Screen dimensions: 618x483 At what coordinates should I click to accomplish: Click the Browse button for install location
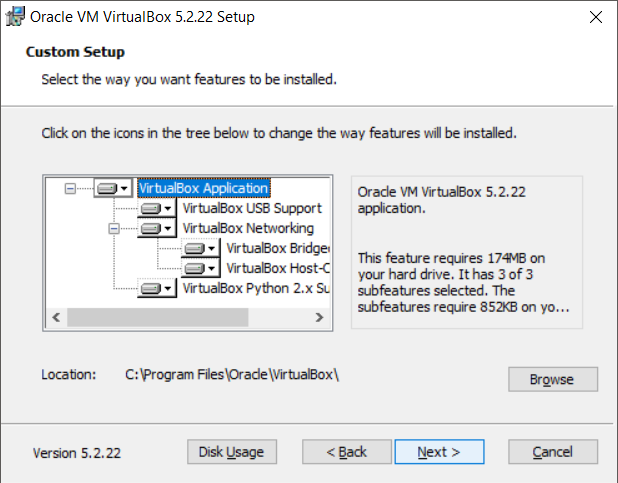point(552,380)
